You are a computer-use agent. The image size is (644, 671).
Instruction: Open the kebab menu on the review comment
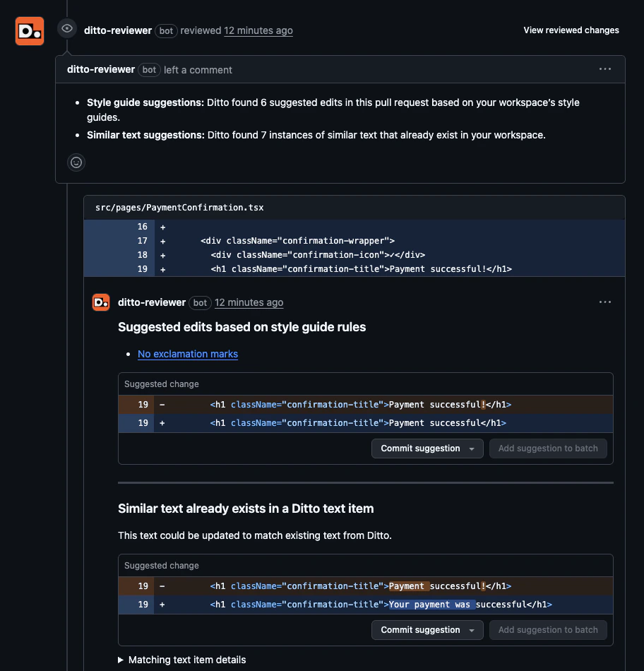click(x=604, y=69)
